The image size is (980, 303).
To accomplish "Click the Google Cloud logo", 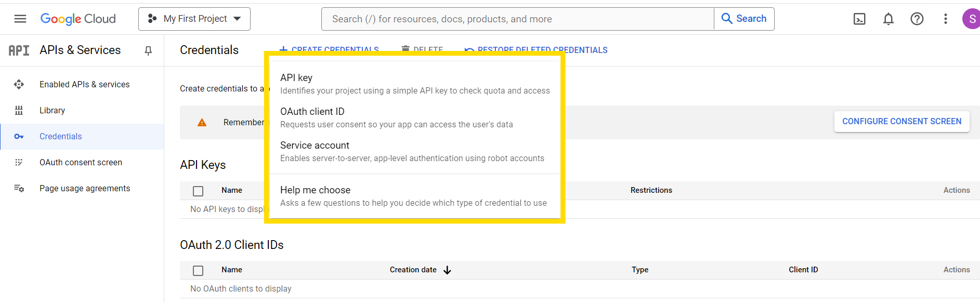I will click(78, 19).
